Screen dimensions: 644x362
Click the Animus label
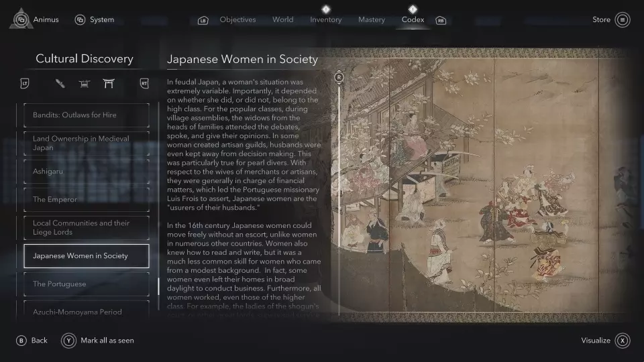pyautogui.click(x=46, y=19)
